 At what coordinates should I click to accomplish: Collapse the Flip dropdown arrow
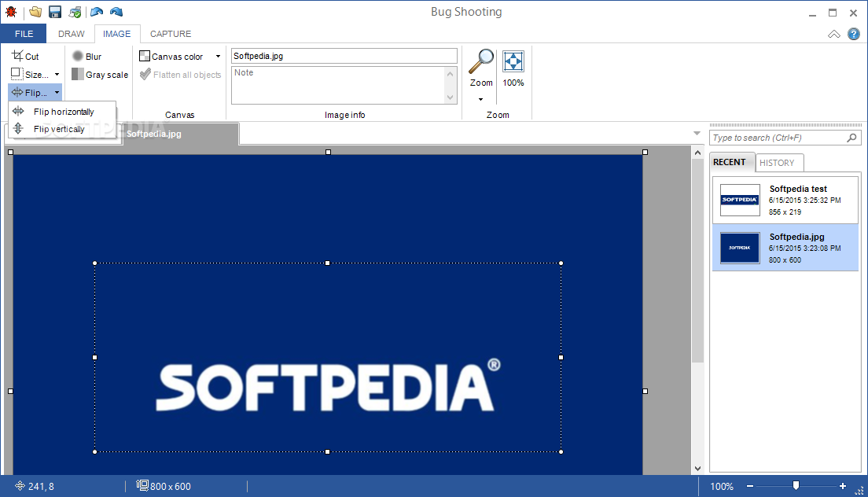coord(57,93)
